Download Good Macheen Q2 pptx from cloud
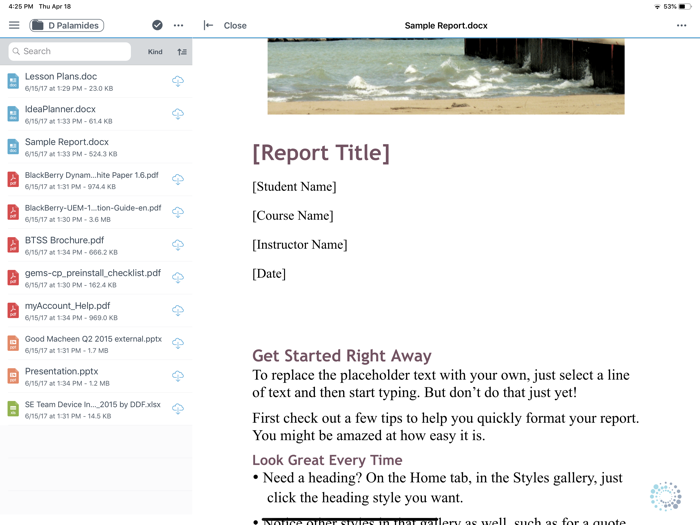The width and height of the screenshot is (700, 525). [x=178, y=343]
